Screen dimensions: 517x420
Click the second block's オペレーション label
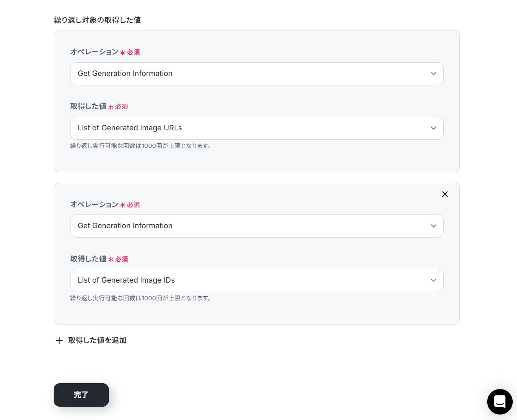click(94, 205)
